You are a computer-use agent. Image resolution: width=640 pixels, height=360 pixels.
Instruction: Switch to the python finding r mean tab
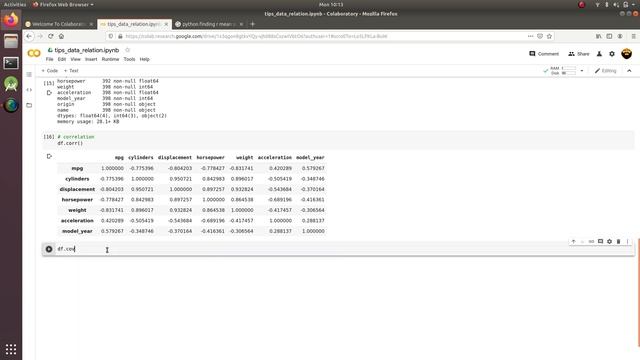coord(208,24)
